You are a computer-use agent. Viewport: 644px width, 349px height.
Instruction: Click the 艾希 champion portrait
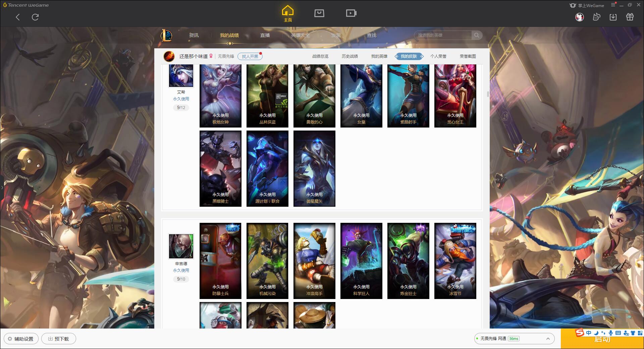[181, 76]
